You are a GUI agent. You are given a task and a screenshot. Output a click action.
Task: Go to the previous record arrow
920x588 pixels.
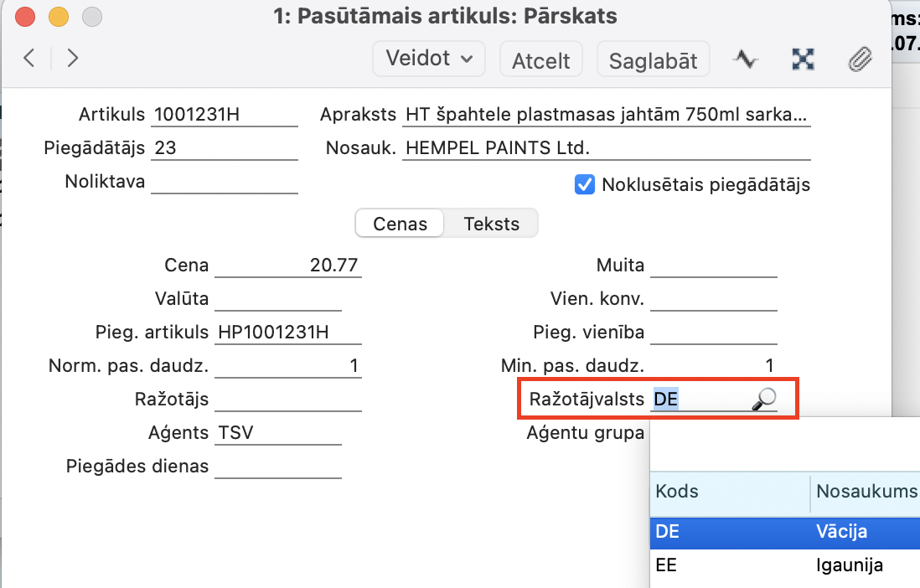coord(29,58)
